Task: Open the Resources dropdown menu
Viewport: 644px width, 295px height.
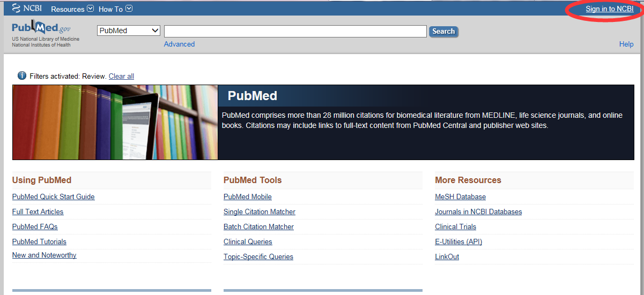Action: 72,9
